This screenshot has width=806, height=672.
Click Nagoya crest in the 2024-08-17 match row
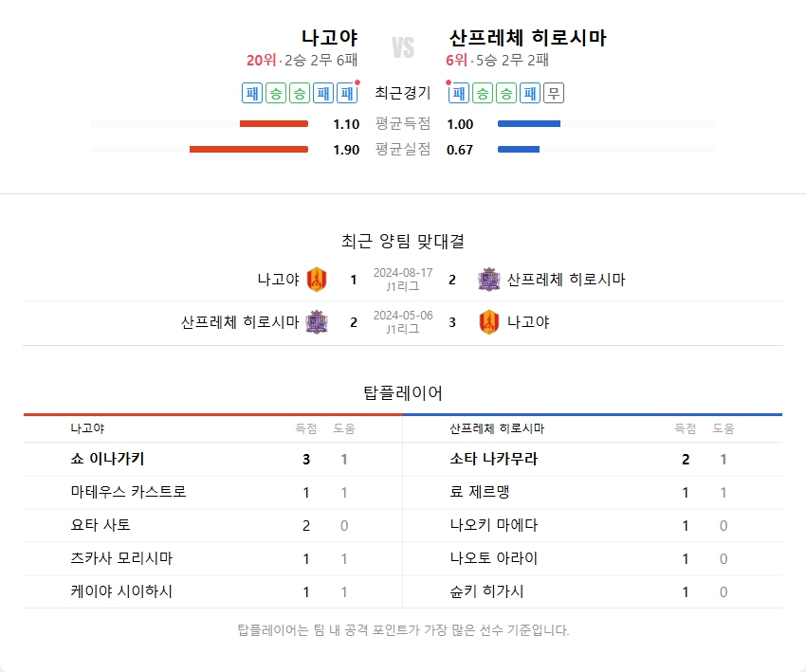[x=317, y=280]
